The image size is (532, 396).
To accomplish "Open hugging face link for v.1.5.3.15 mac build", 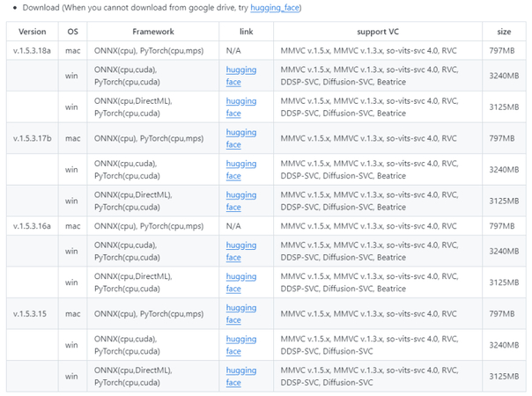I will [x=240, y=313].
